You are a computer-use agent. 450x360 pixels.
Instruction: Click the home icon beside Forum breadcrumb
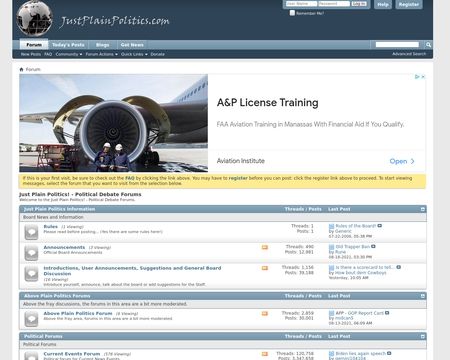(22, 69)
